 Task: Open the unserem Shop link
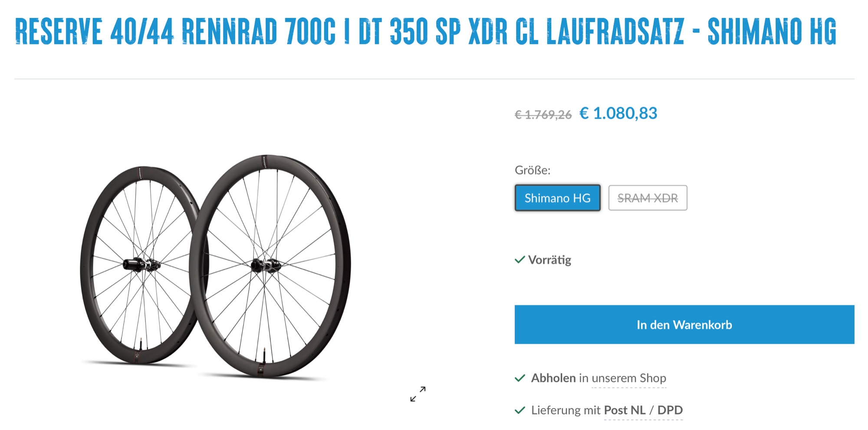[629, 378]
